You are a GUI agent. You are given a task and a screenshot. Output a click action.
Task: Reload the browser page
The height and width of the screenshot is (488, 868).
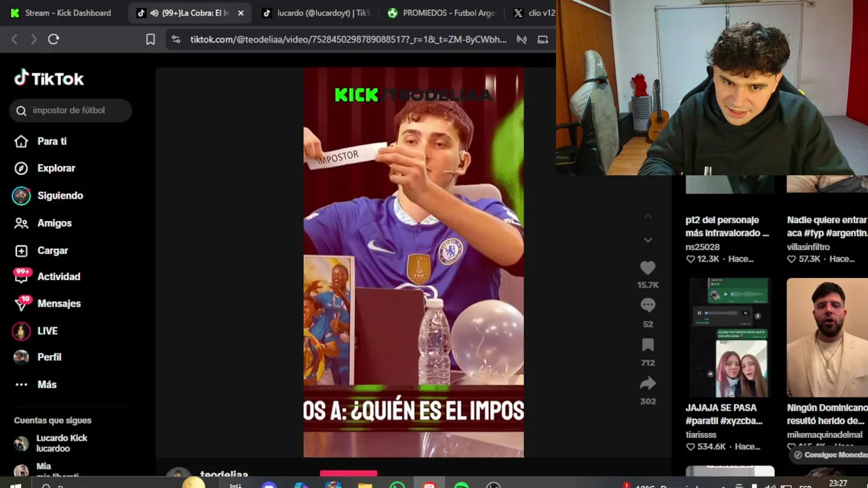[x=54, y=39]
